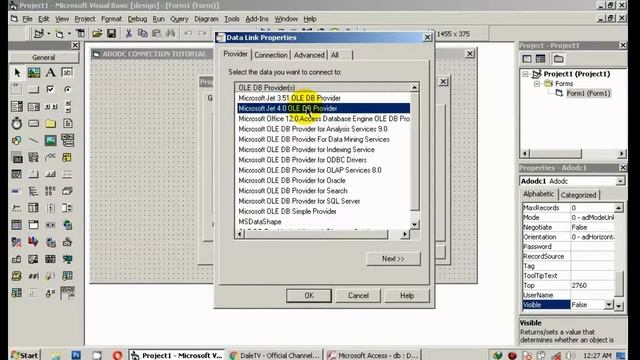
Task: Open Add Standard EXE Project dropdown arrow
Action: [49, 34]
